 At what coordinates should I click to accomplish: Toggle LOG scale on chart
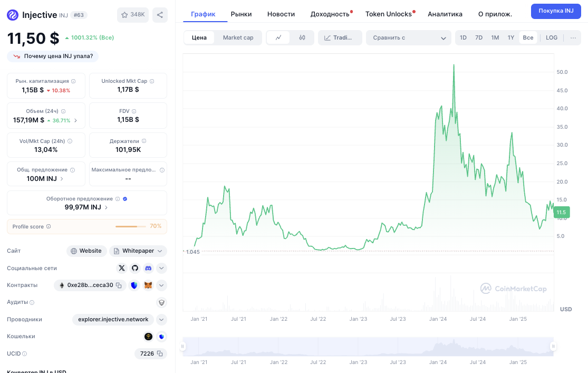pyautogui.click(x=552, y=37)
